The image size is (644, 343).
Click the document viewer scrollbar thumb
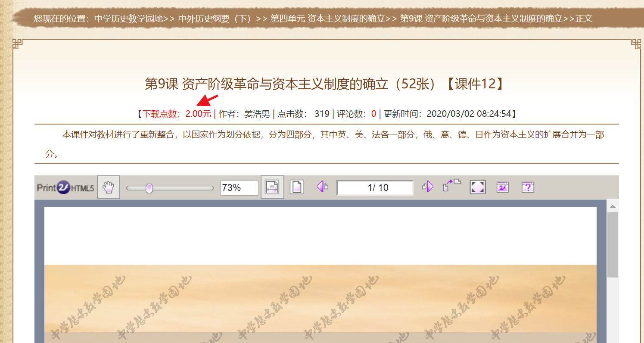[613, 244]
